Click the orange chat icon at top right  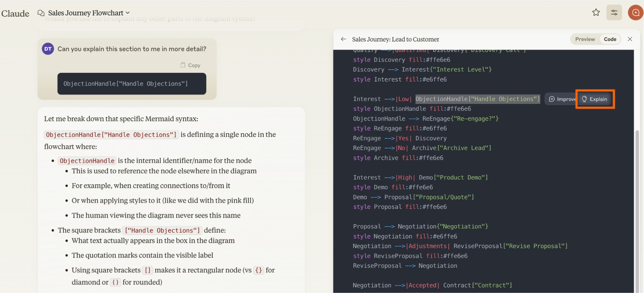[x=635, y=13]
